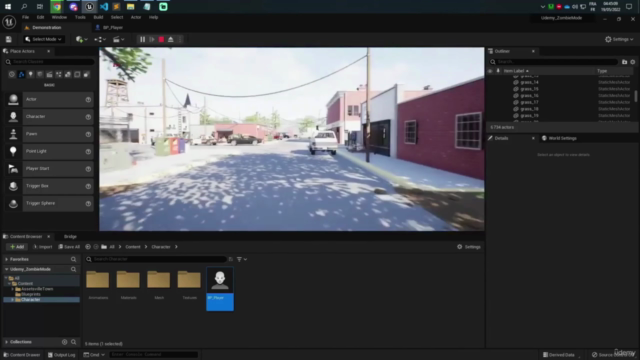Select the Geometry category icon
This screenshot has width=640, height=360.
68,75
